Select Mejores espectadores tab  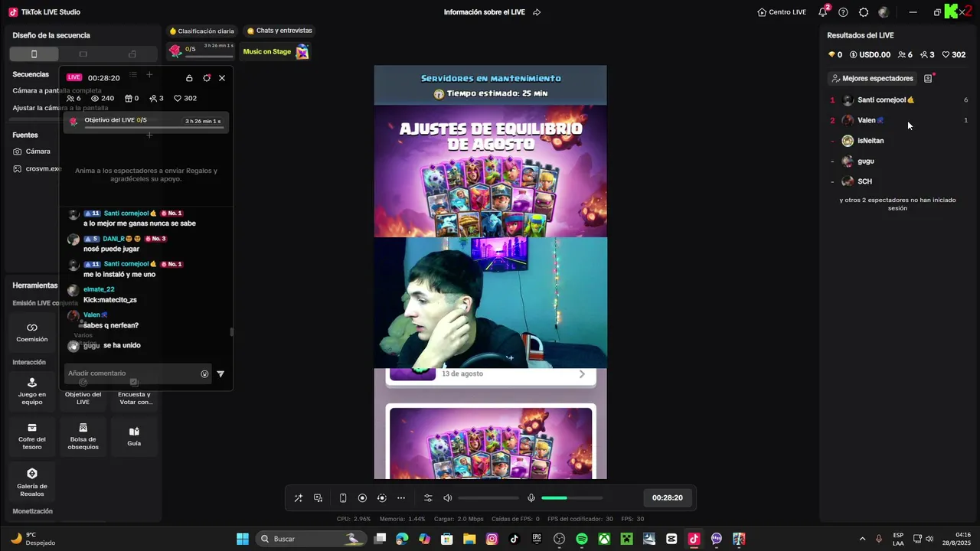click(872, 78)
